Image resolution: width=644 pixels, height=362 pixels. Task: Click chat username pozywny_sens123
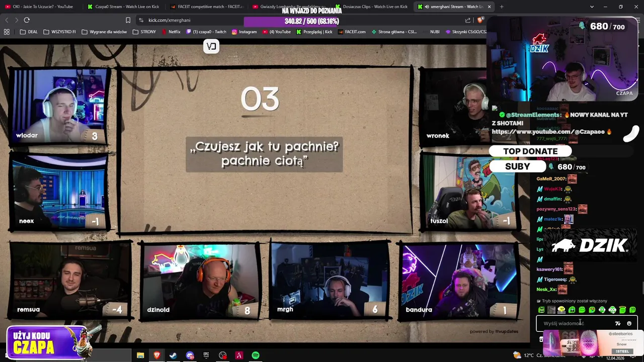click(x=556, y=209)
